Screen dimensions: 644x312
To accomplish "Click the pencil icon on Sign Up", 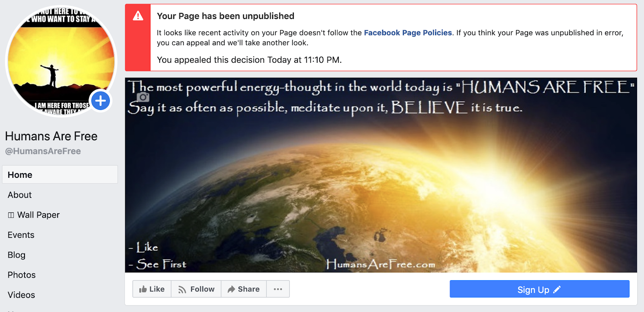I will tap(557, 289).
